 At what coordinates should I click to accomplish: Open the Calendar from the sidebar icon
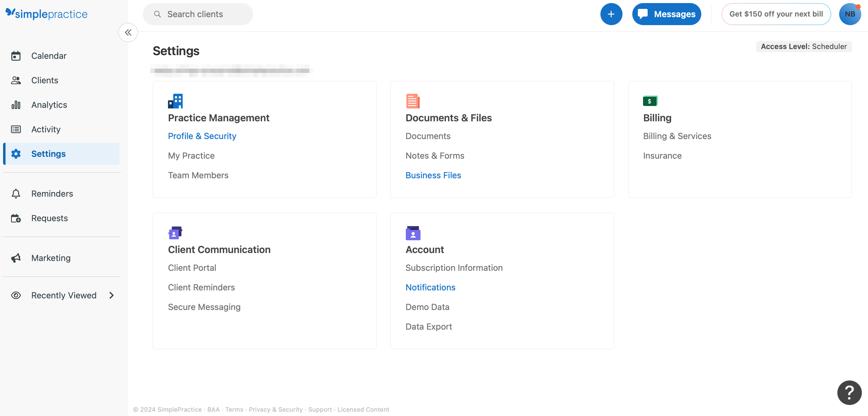coord(16,55)
